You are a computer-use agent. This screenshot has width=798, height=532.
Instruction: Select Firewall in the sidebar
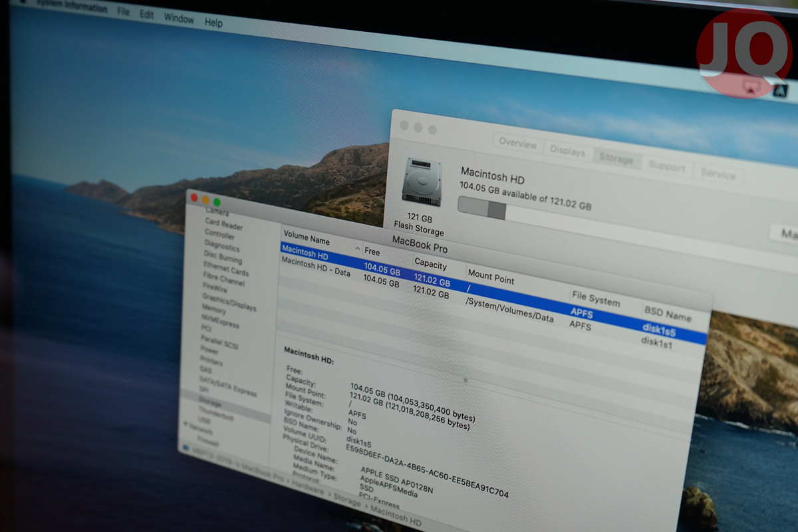207,442
